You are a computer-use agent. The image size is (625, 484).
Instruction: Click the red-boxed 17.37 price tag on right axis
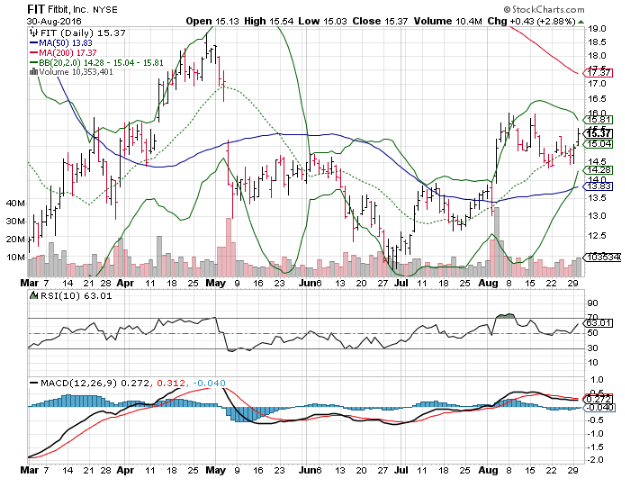(x=599, y=73)
